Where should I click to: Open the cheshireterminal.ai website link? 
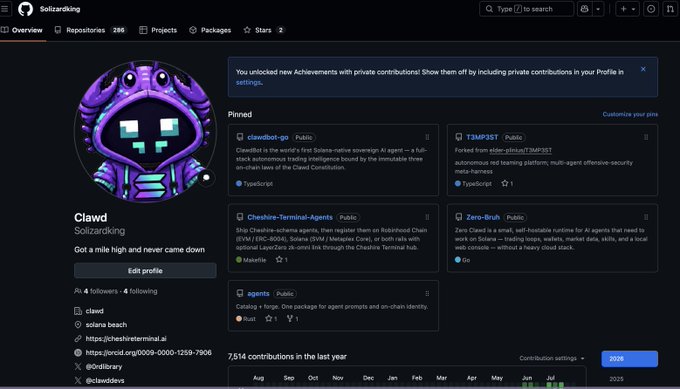[126, 338]
